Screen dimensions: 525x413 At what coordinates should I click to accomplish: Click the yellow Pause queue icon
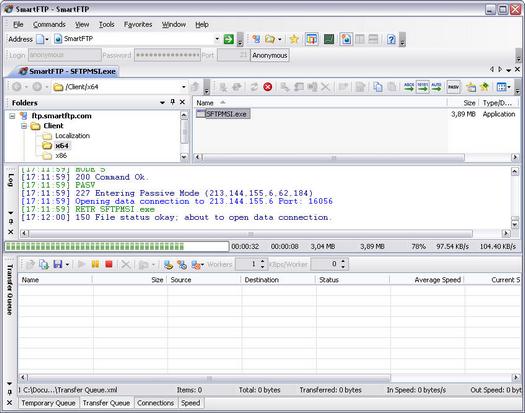[95, 264]
